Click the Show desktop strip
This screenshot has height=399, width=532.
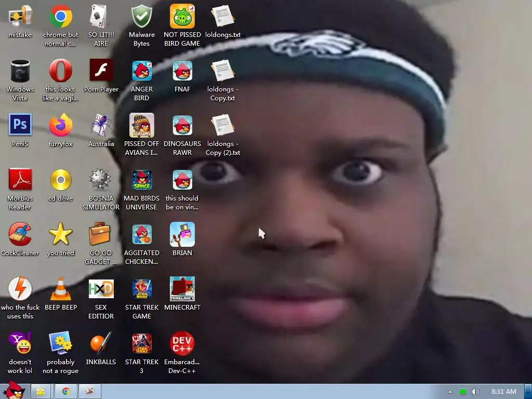tap(528, 392)
